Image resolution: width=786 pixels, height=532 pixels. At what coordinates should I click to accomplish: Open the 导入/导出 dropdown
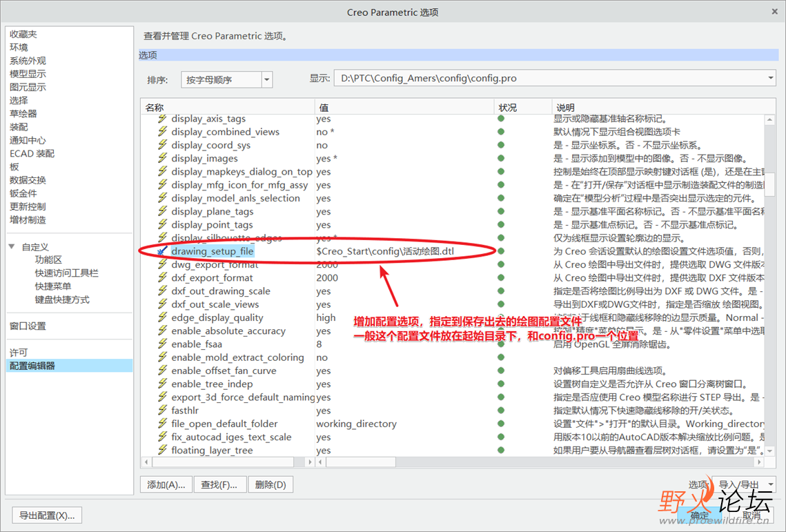770,484
